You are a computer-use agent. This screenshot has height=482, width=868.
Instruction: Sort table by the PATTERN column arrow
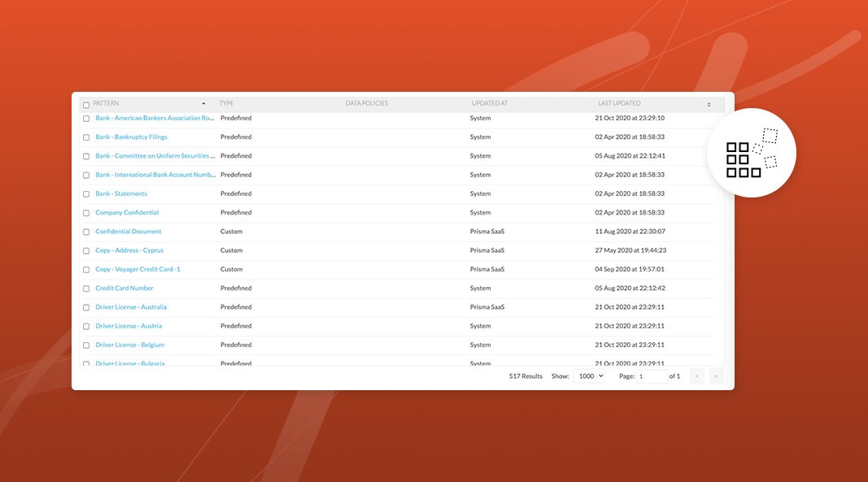click(x=203, y=103)
